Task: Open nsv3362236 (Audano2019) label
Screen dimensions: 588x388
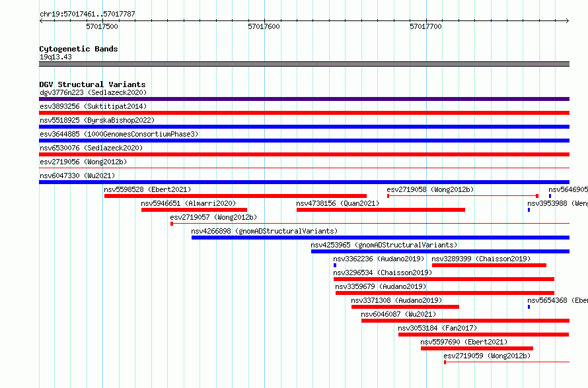Action: (379, 259)
